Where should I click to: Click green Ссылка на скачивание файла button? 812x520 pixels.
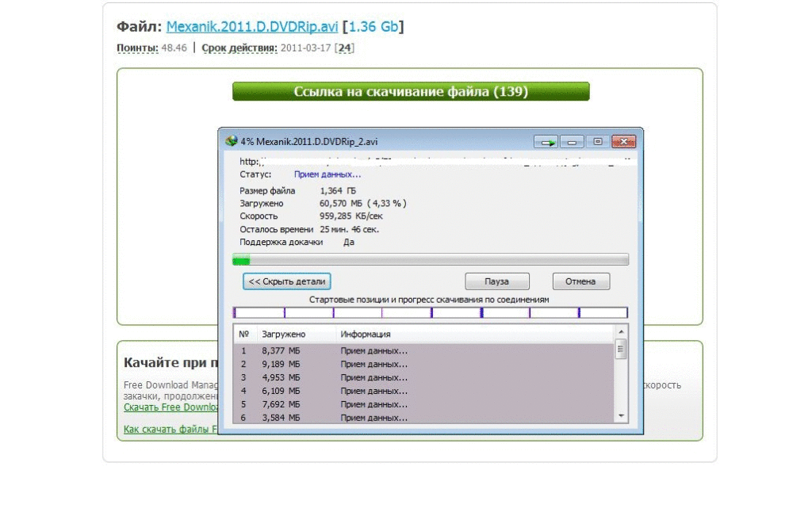point(411,92)
